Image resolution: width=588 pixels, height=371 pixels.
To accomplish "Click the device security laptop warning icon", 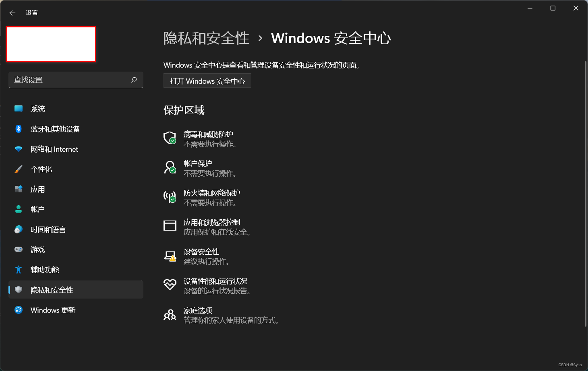I will pyautogui.click(x=170, y=256).
